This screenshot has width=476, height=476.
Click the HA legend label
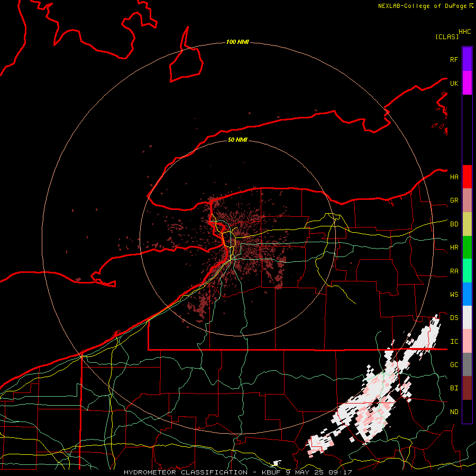[454, 177]
